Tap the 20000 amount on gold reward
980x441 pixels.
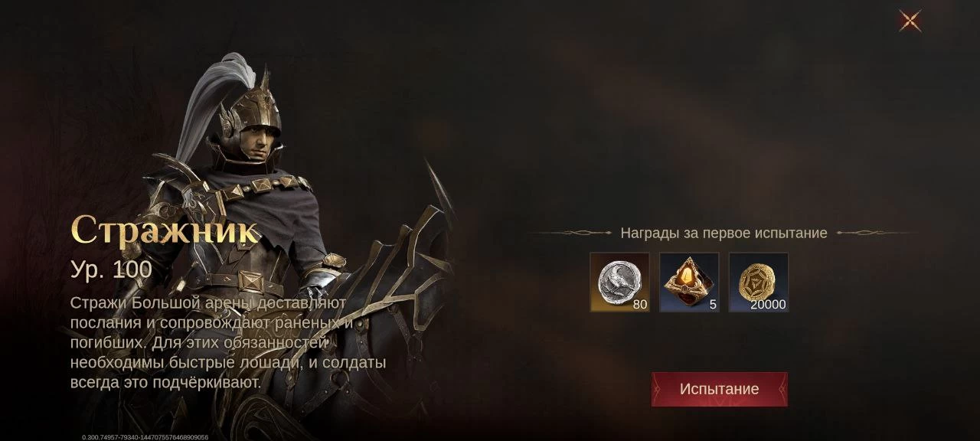coord(768,305)
